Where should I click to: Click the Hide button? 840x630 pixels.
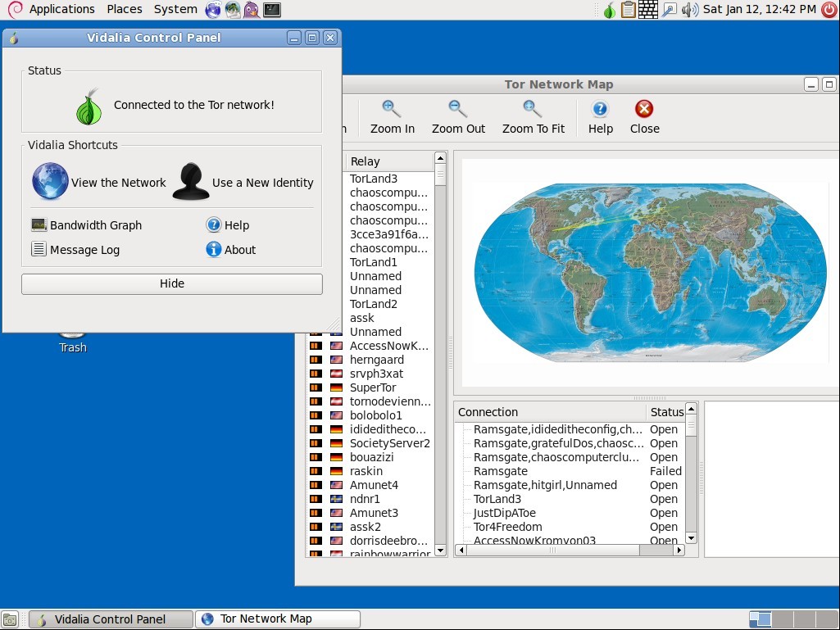[x=172, y=284]
